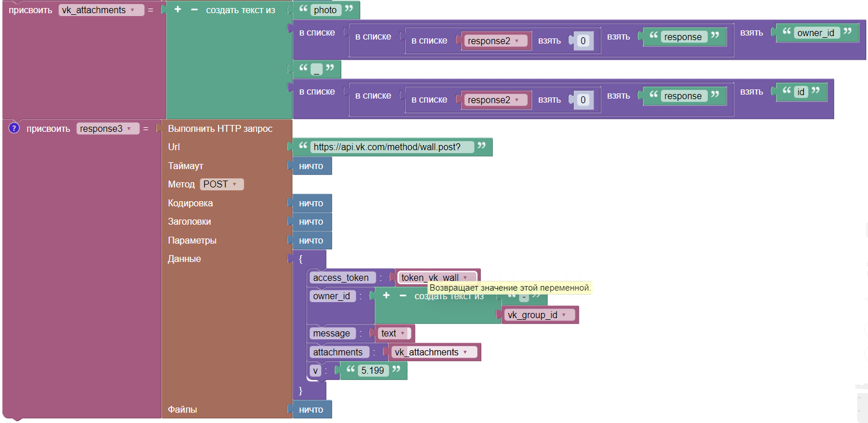Open vk_attachments dropdown in the attachments row
The width and height of the screenshot is (868, 423).
pyautogui.click(x=434, y=352)
